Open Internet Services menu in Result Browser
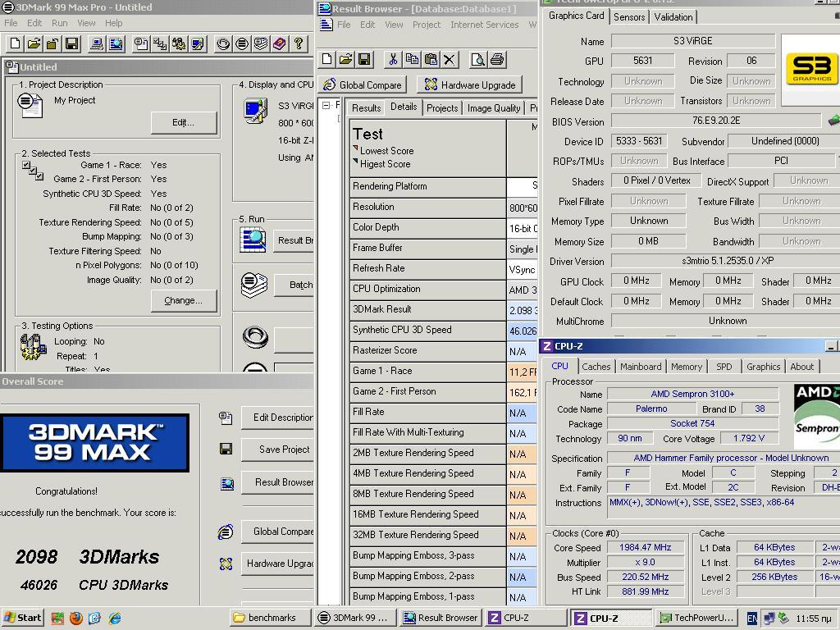 484,25
